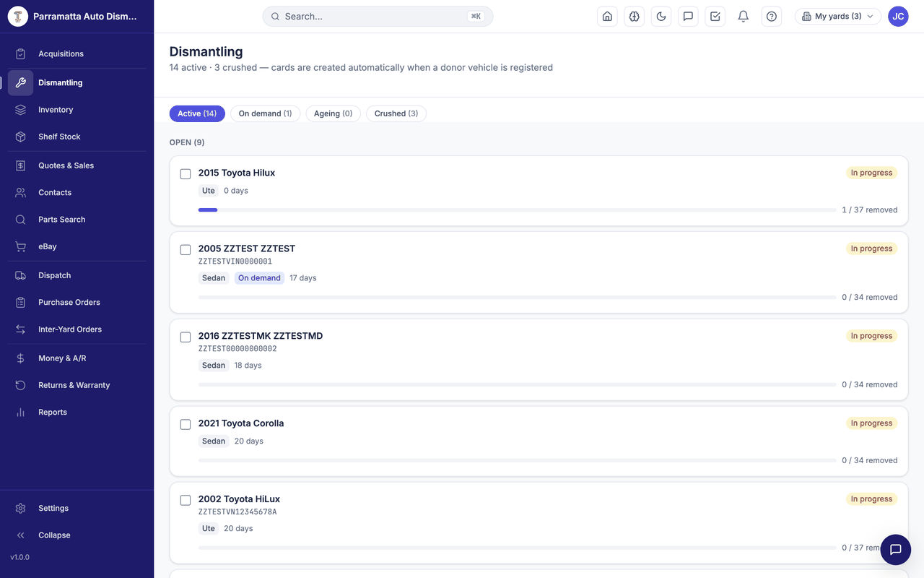Click the In progress badge on 2016 ZZTESTMK
Screen dimensions: 924x578
click(x=871, y=336)
